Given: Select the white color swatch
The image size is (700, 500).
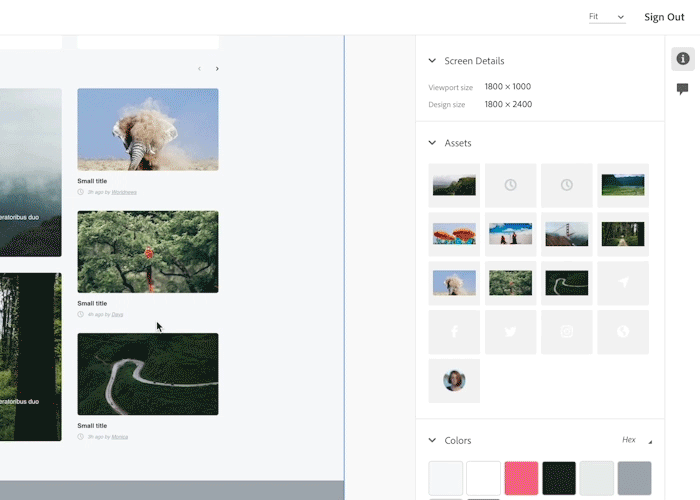Looking at the screenshot, I should pos(483,478).
